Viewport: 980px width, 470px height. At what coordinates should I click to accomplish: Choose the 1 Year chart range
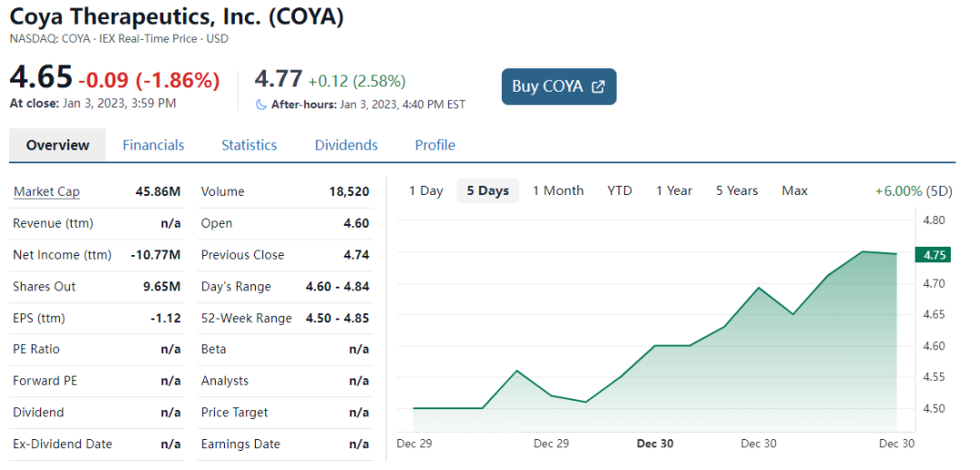(674, 191)
